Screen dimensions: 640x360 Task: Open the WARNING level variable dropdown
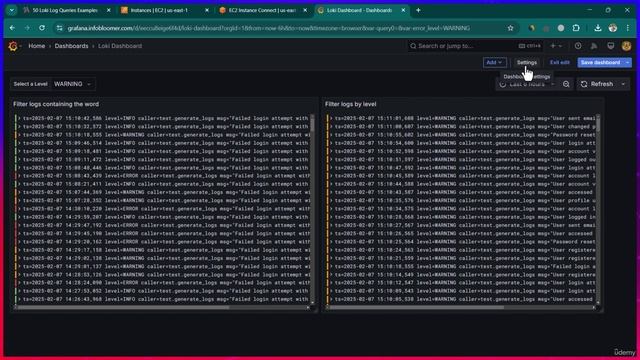point(73,84)
